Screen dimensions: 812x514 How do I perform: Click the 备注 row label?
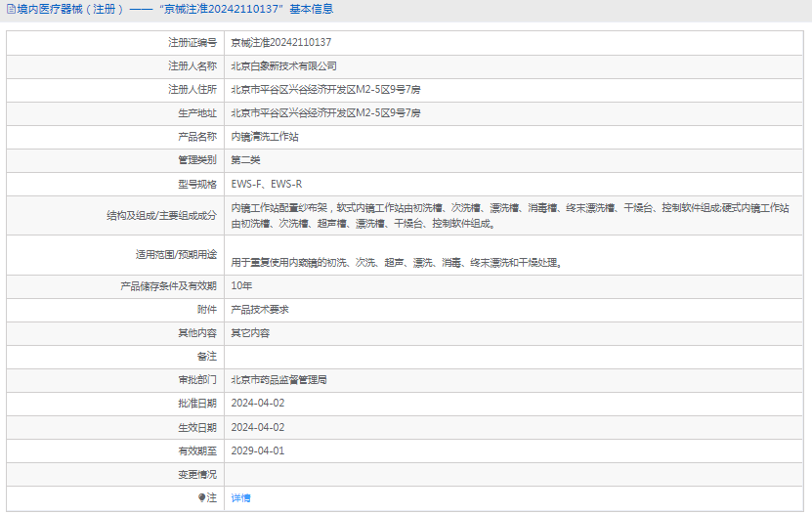[207, 356]
